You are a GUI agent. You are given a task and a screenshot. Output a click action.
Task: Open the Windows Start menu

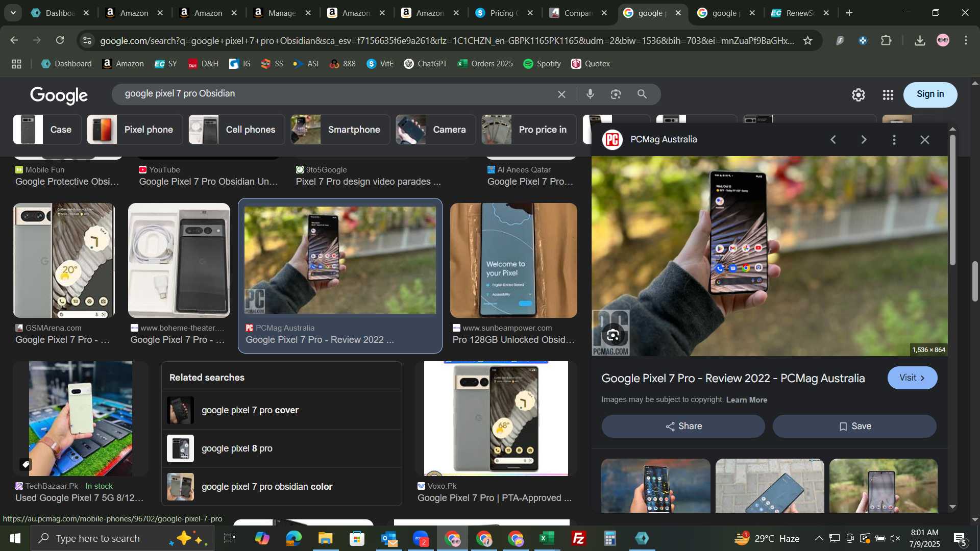(x=15, y=538)
